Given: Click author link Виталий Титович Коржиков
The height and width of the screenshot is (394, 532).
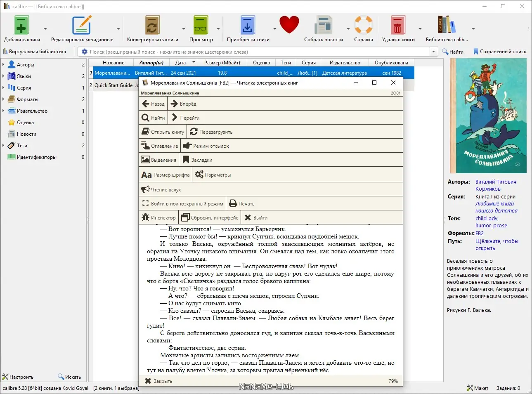Looking at the screenshot, I should [496, 185].
